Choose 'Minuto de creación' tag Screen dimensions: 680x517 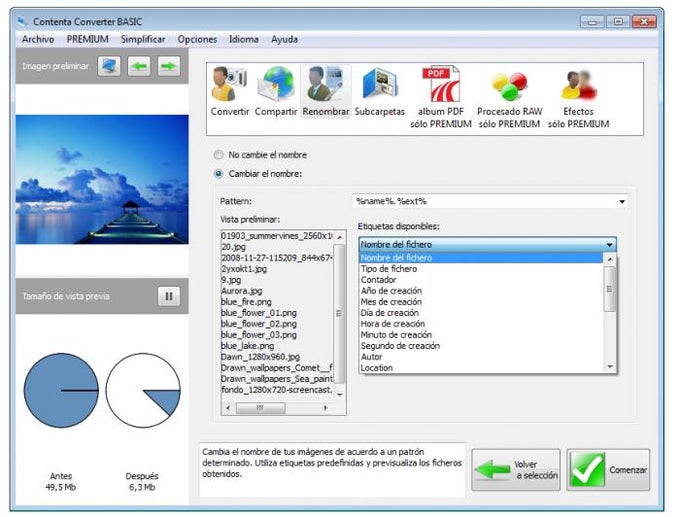(x=481, y=335)
